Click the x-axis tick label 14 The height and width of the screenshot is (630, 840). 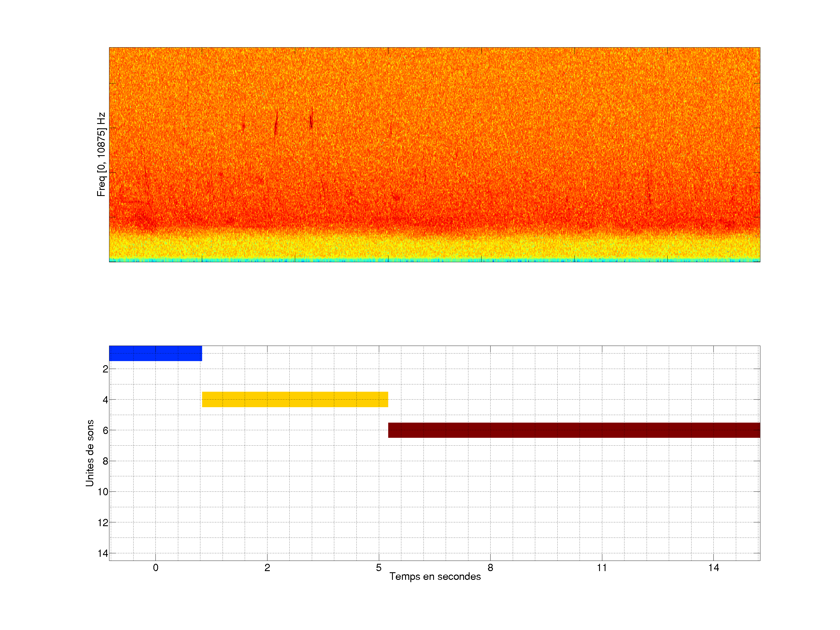click(713, 568)
